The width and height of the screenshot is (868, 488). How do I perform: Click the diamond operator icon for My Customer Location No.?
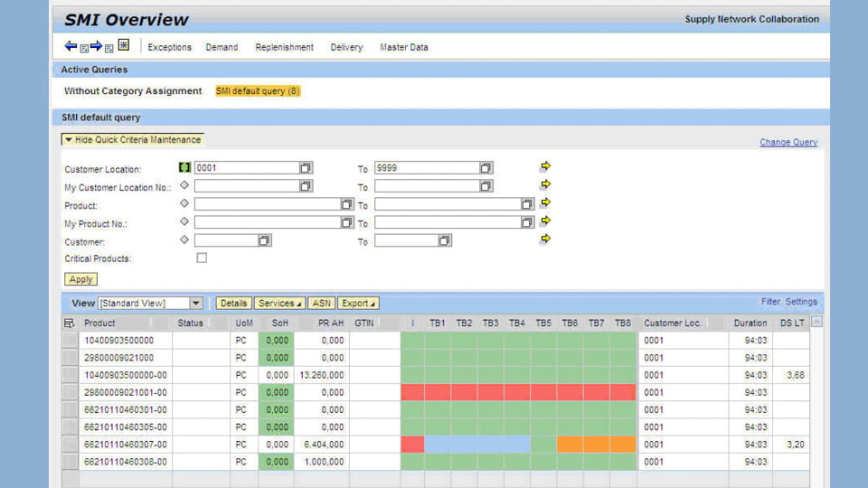click(x=184, y=185)
